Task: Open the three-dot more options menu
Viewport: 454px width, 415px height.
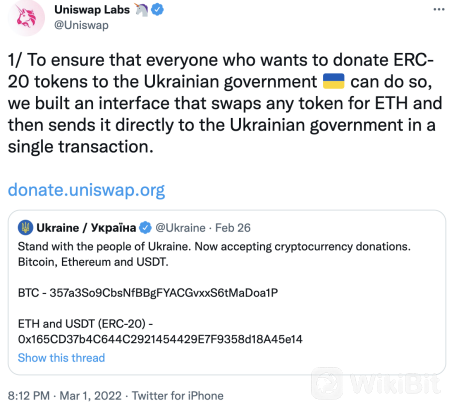Action: pos(439,9)
